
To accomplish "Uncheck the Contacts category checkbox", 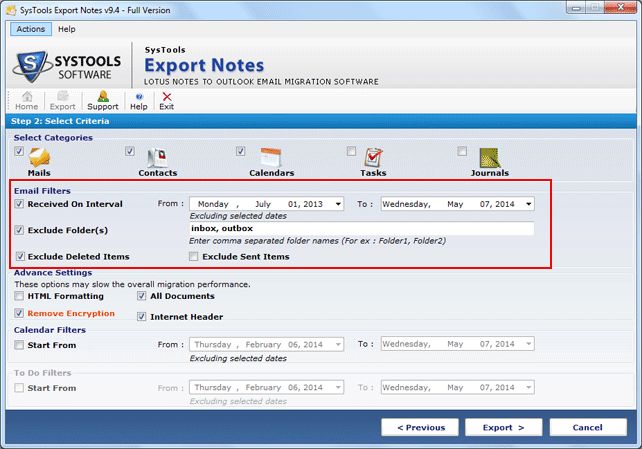I will tap(130, 151).
